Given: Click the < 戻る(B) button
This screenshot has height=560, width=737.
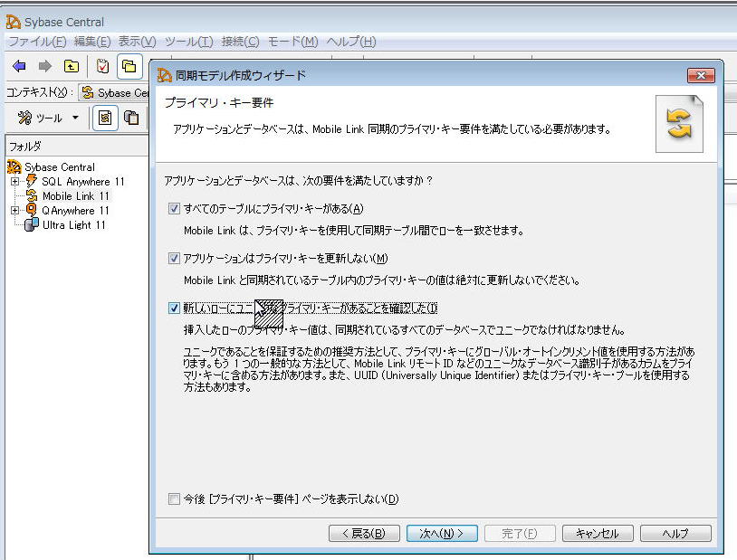Looking at the screenshot, I should (x=364, y=533).
